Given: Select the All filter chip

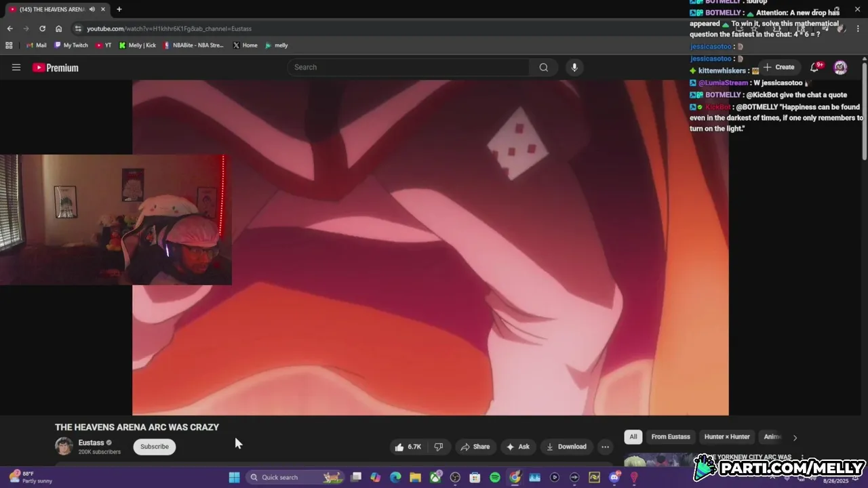Looking at the screenshot, I should 633,437.
